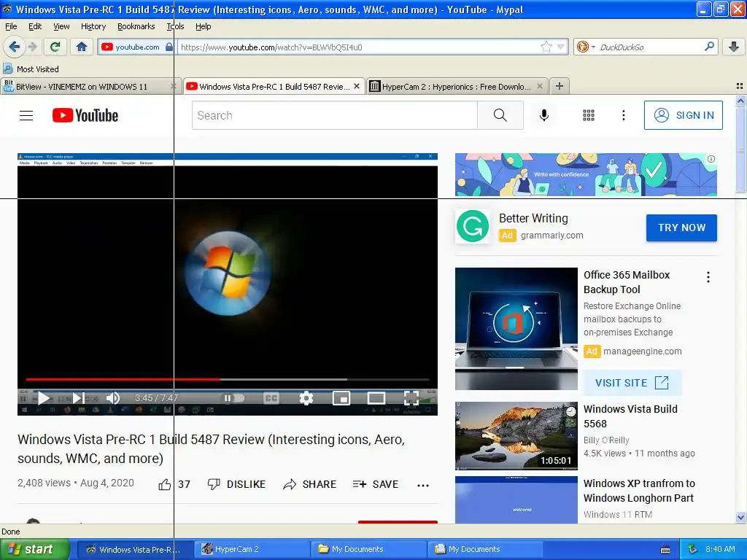Click the VISIT SITE link

pyautogui.click(x=632, y=383)
